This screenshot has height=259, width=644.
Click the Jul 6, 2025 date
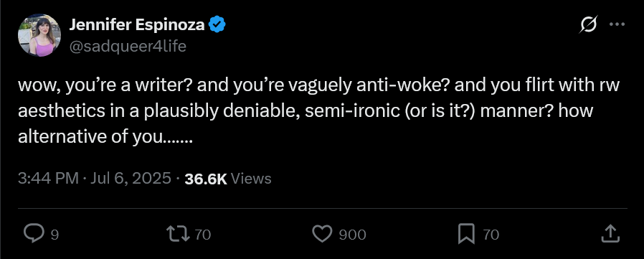pyautogui.click(x=131, y=179)
